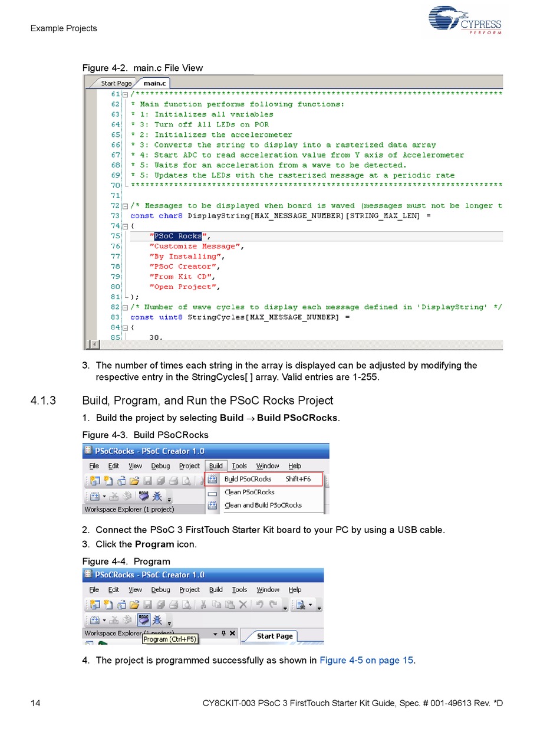Select the main.c editor tab

click(x=155, y=83)
